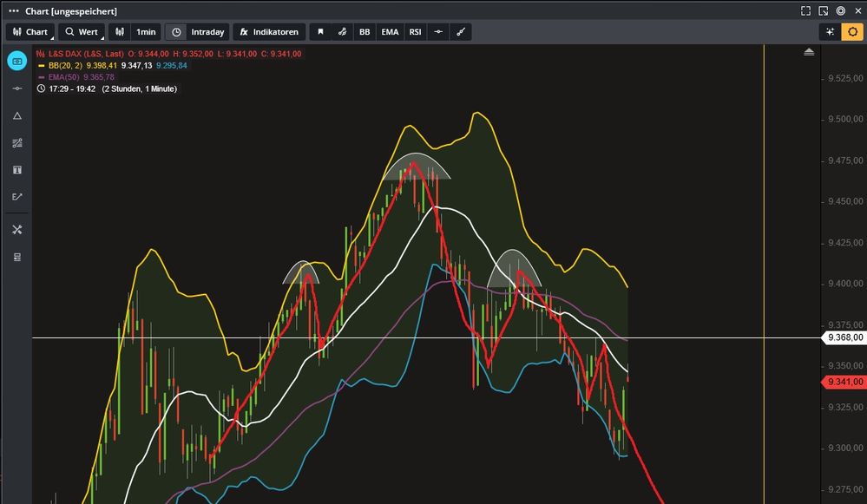Click the triangle shape tool in left sidebar

click(16, 116)
